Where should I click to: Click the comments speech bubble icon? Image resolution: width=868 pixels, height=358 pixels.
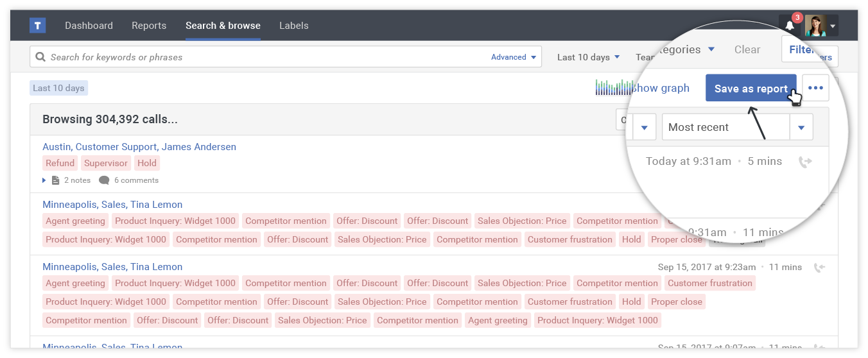(104, 180)
